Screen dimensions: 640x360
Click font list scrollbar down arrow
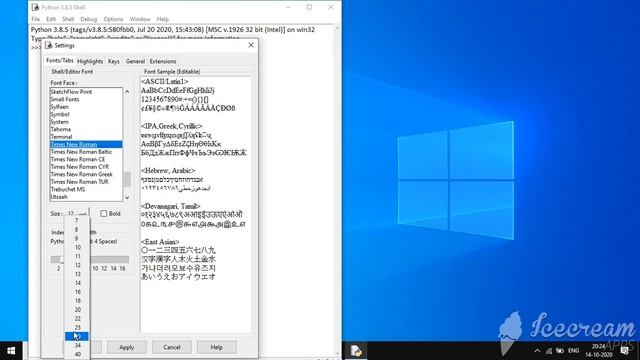(127, 198)
